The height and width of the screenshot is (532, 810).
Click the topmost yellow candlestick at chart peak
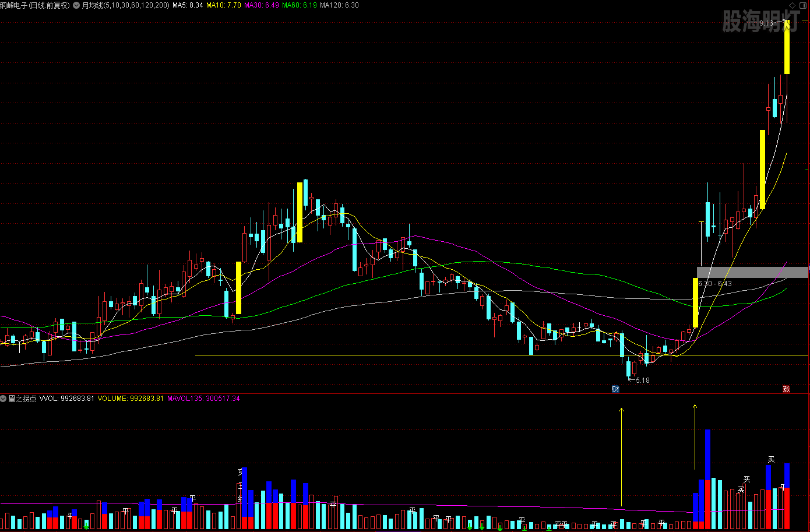point(787,47)
